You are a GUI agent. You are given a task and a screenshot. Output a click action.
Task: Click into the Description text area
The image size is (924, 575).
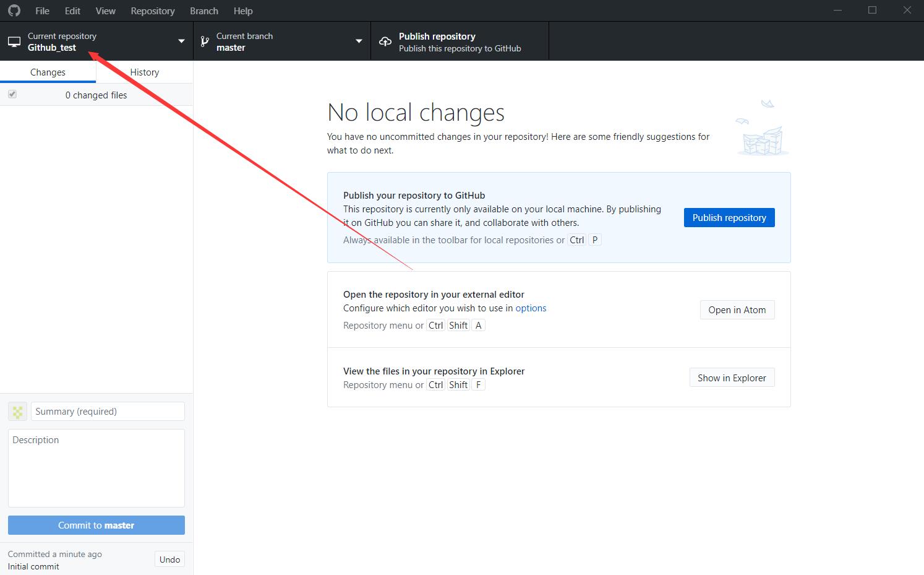[96, 468]
